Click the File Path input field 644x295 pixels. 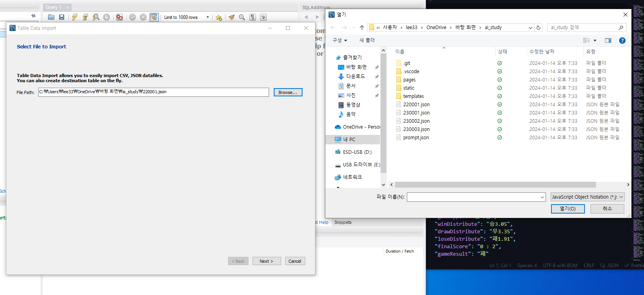154,92
